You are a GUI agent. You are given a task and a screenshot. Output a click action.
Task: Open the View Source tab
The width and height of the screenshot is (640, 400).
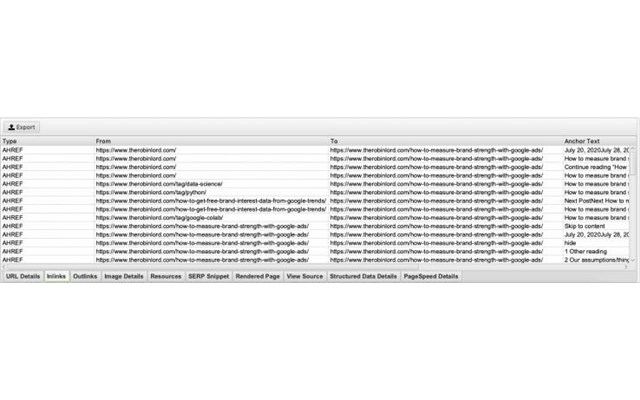point(304,276)
